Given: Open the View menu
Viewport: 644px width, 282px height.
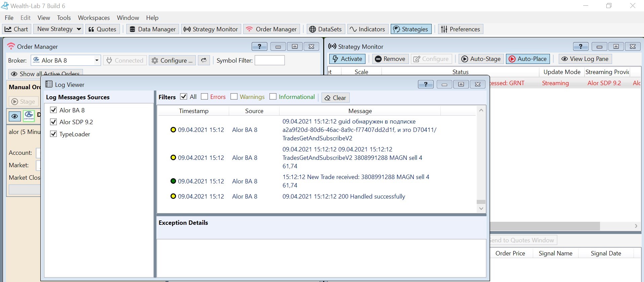Looking at the screenshot, I should click(44, 18).
